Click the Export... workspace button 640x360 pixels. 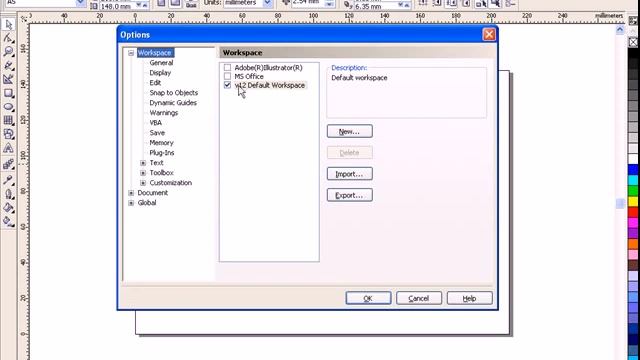(x=349, y=195)
